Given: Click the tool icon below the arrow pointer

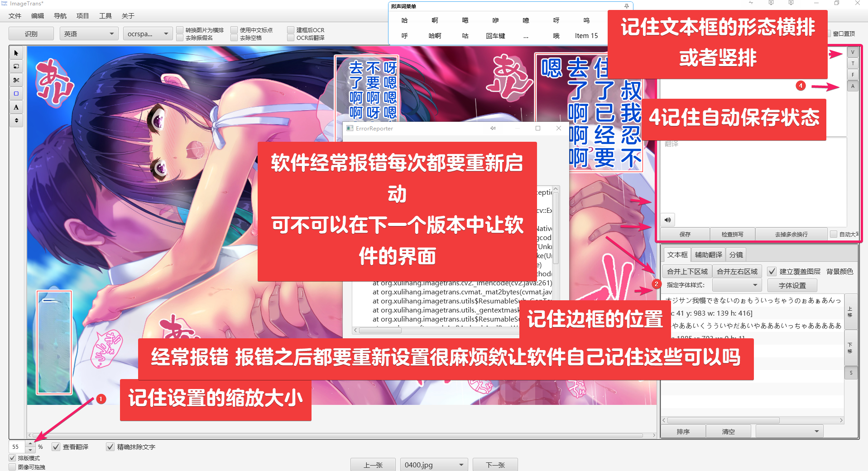Looking at the screenshot, I should (x=16, y=67).
